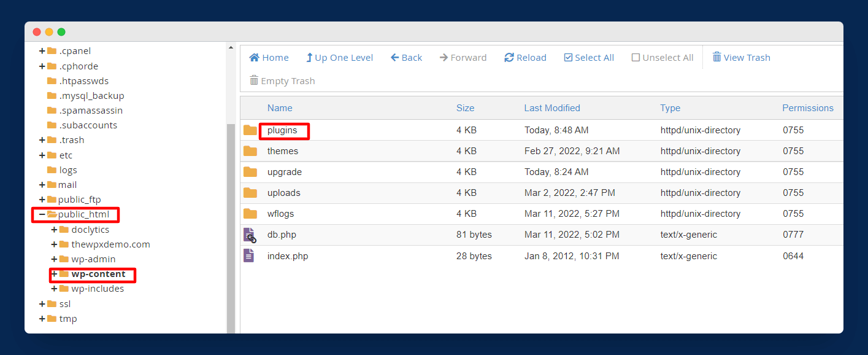Sort files by Size column header
Viewport: 868px width, 355px height.
pyautogui.click(x=465, y=108)
